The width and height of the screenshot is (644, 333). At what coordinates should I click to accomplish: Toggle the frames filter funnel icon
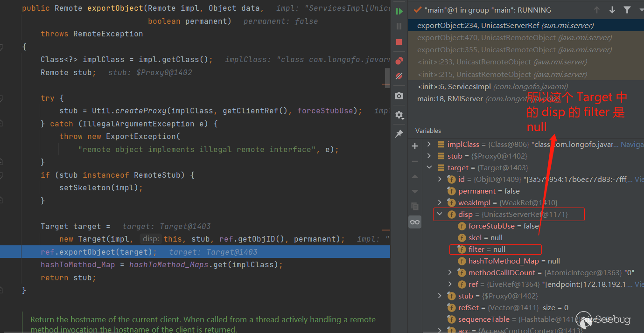point(627,10)
